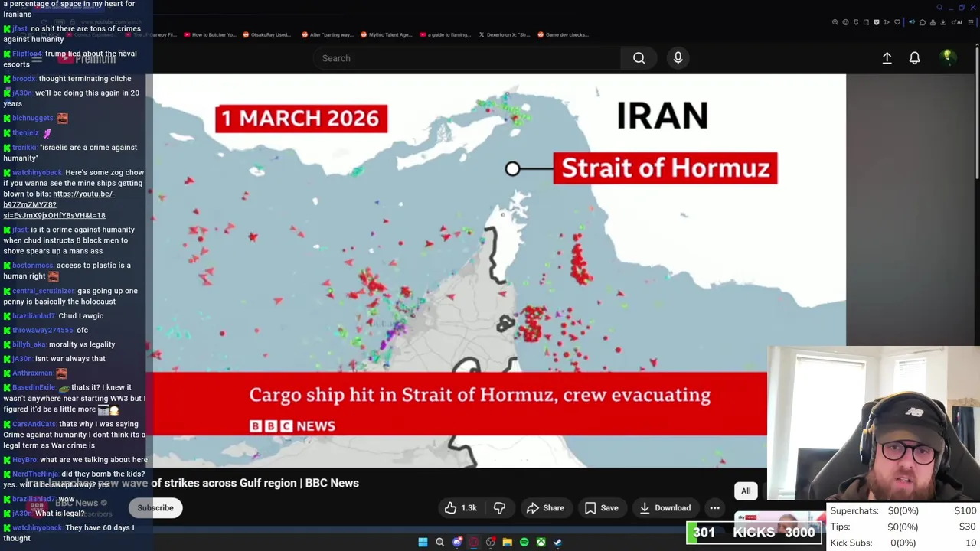Click username 'BasedInExile' in chat
The image size is (980, 551).
pyautogui.click(x=34, y=387)
